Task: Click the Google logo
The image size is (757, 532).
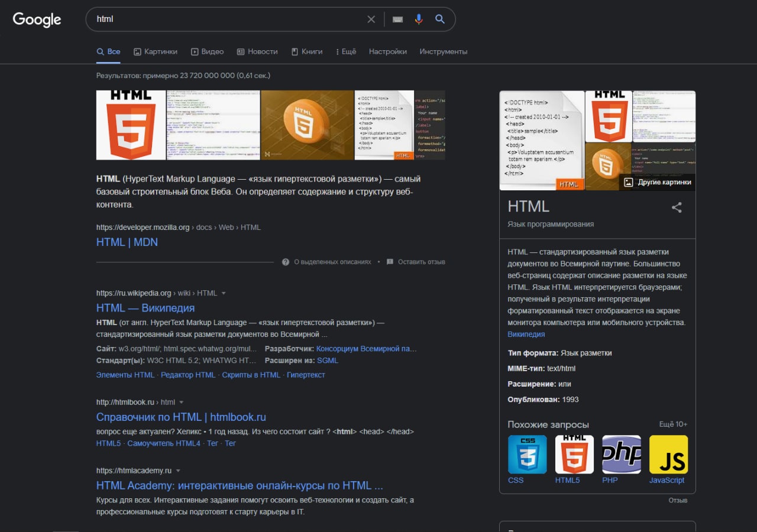Action: coord(37,19)
